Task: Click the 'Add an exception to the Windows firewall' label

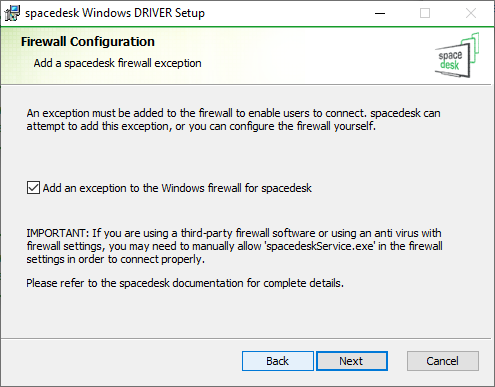Action: [x=177, y=188]
